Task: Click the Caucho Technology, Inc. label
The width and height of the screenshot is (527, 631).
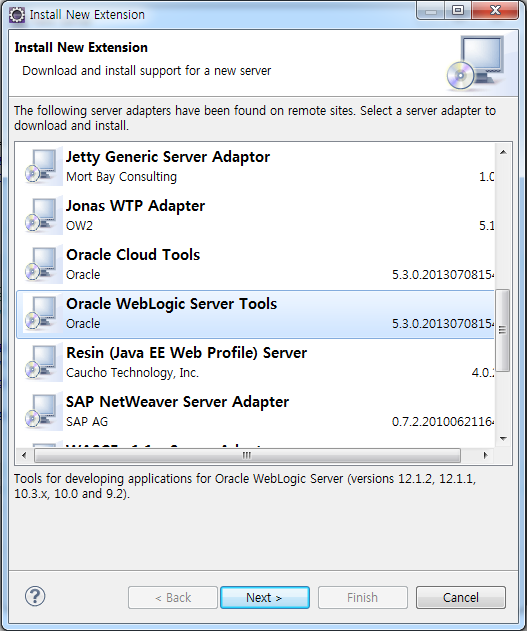Action: pyautogui.click(x=132, y=373)
